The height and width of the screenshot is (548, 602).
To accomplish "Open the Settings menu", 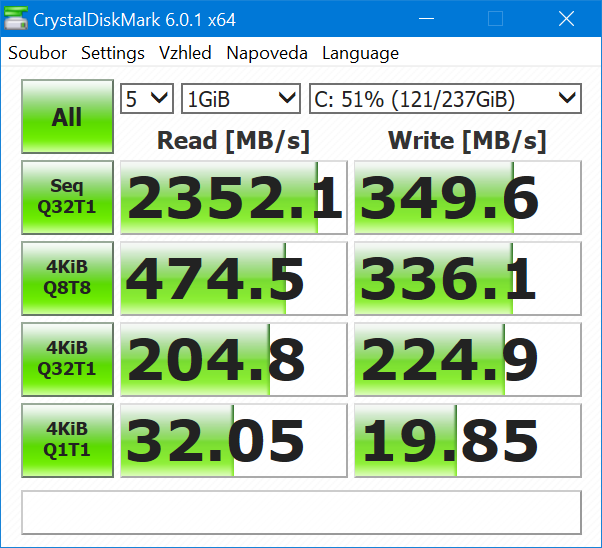I will 113,53.
